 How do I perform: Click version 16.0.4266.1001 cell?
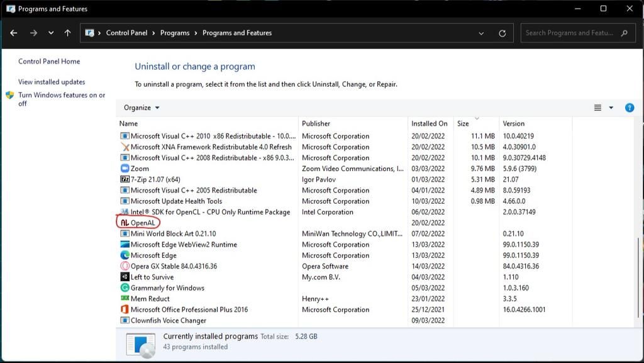point(524,309)
